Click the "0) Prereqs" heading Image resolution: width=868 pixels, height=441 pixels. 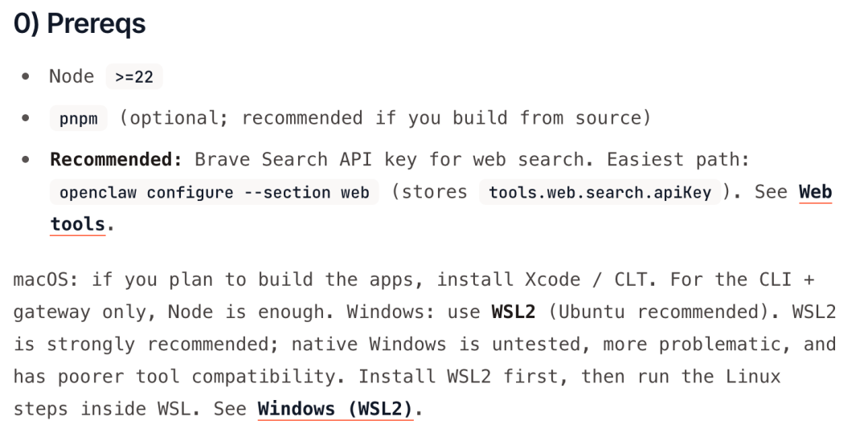80,24
